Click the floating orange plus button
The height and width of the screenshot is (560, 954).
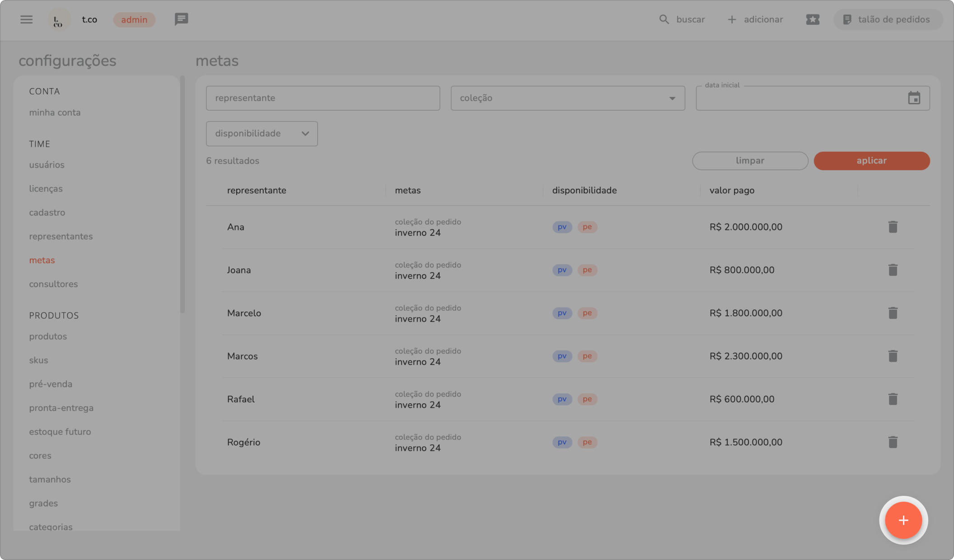click(903, 520)
